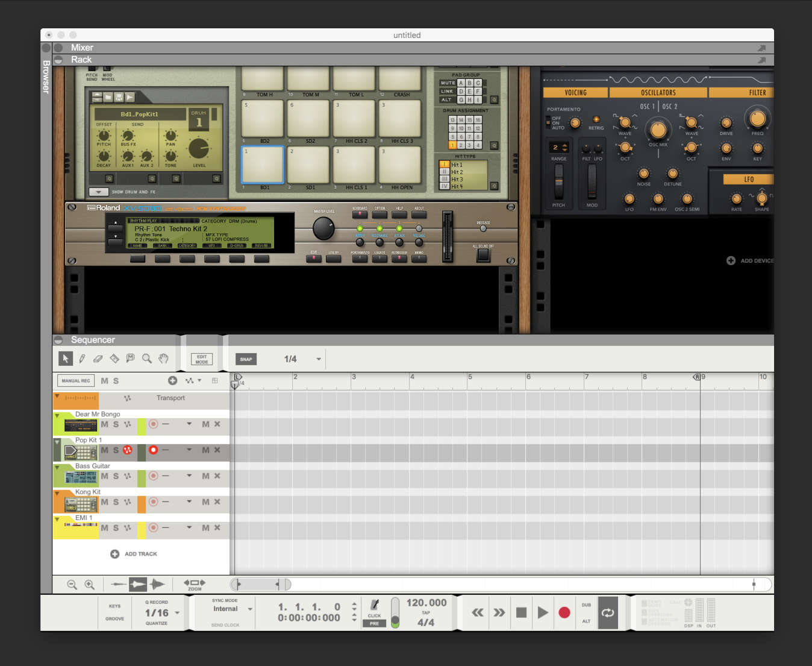Screen dimensions: 812x666
Task: Click the right loop locator marker
Action: [x=697, y=377]
